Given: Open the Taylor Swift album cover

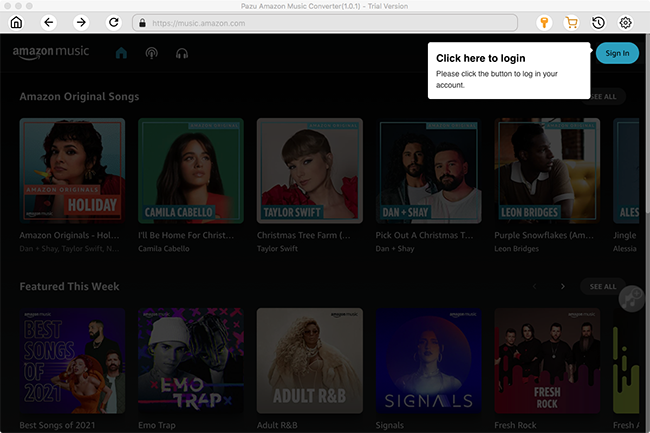Looking at the screenshot, I should [310, 171].
